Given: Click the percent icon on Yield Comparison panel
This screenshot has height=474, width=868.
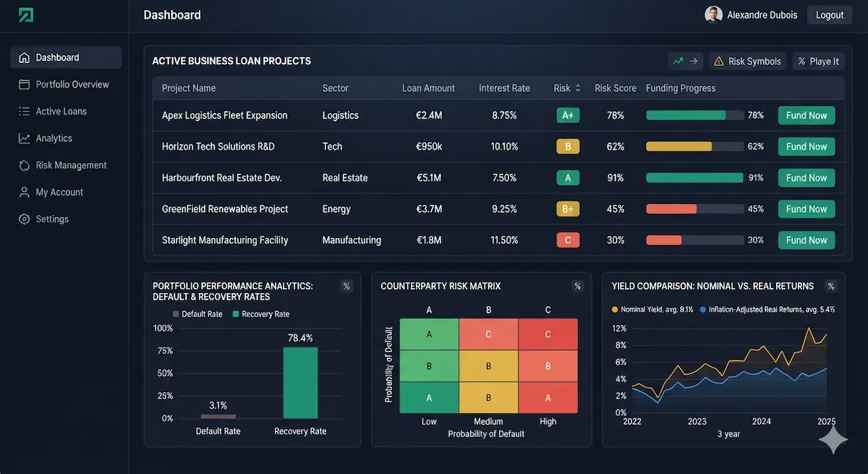Looking at the screenshot, I should point(831,286).
